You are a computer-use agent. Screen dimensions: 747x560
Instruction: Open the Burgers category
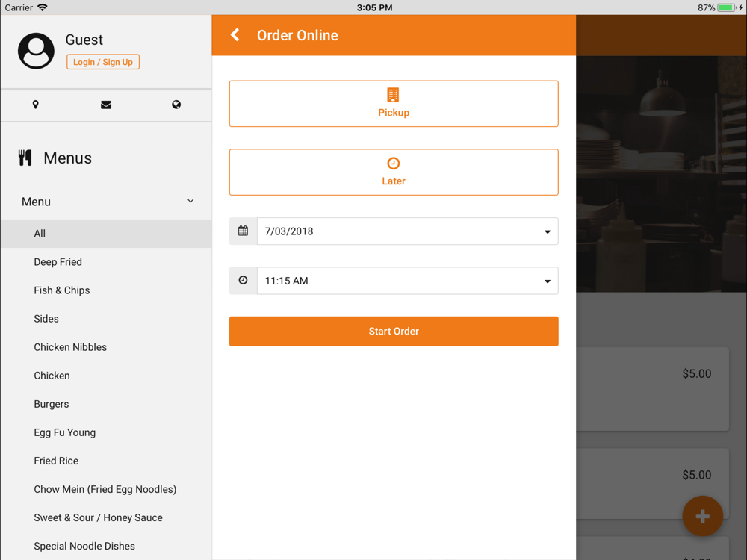point(106,404)
